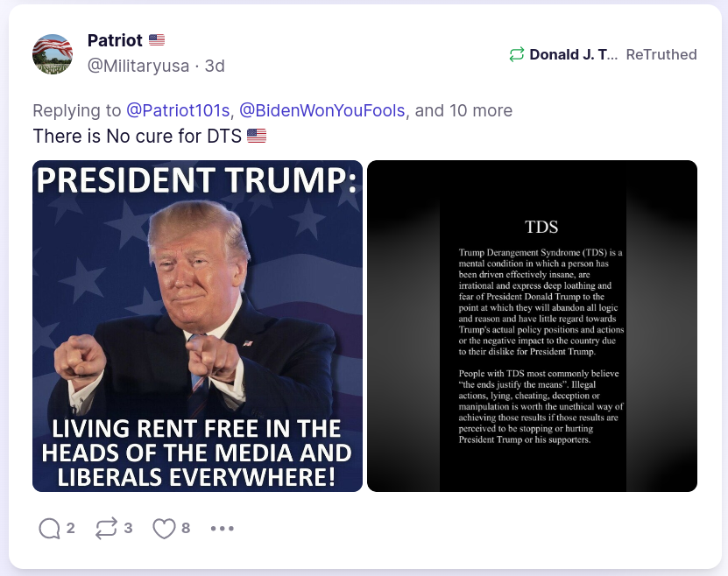The width and height of the screenshot is (728, 576).
Task: Click the ReTruthed label text
Action: coord(661,54)
